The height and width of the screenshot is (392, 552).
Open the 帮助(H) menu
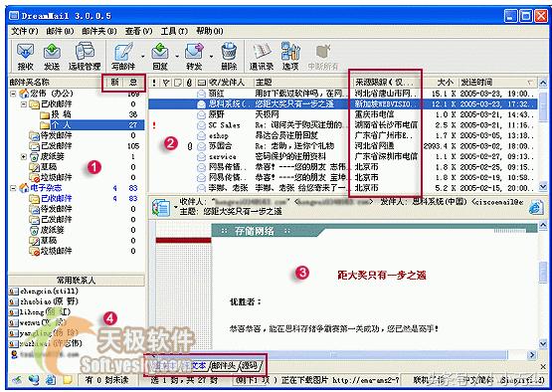210,32
